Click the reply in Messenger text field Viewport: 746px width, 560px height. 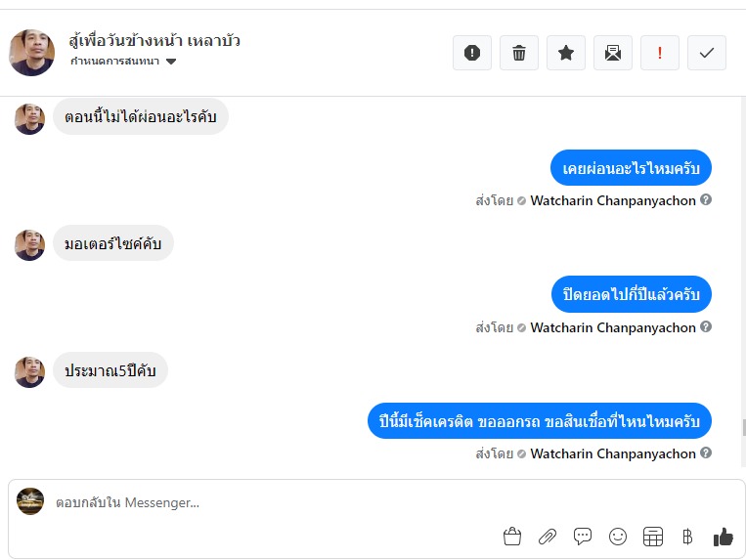coord(375,502)
